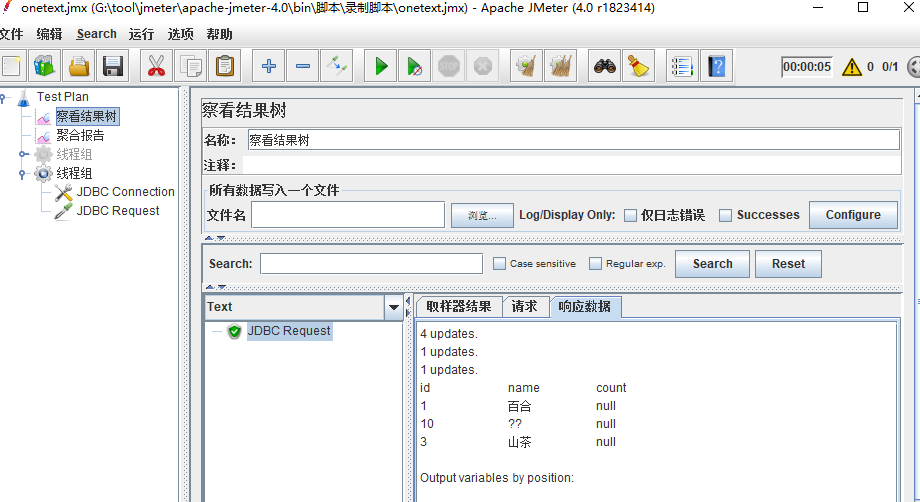Open search with binoculars icon
Screen dimensions: 920x502
point(604,66)
